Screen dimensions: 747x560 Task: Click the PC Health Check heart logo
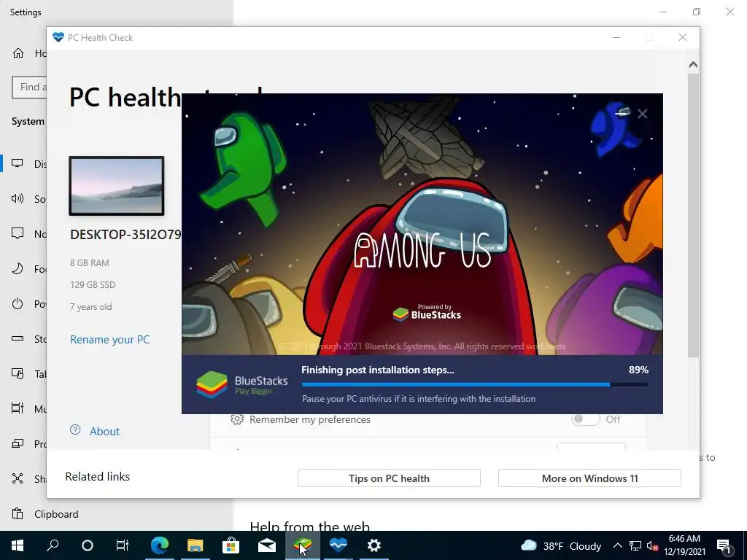58,37
